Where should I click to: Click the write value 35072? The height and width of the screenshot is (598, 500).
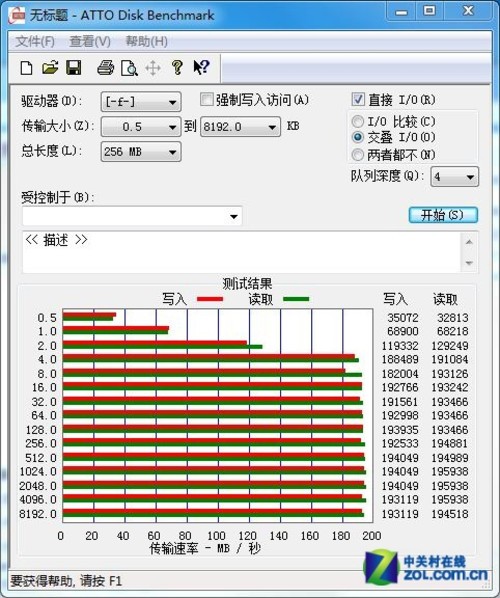click(x=403, y=317)
